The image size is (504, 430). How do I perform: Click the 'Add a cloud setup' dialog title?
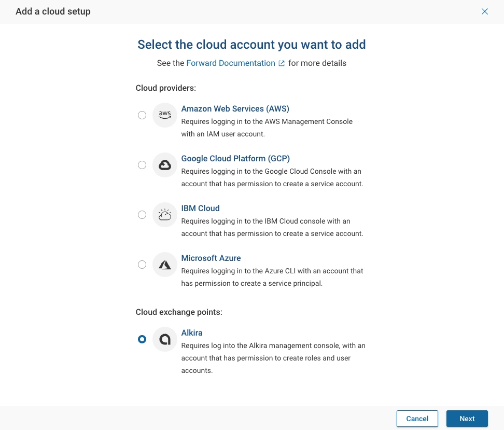point(53,11)
